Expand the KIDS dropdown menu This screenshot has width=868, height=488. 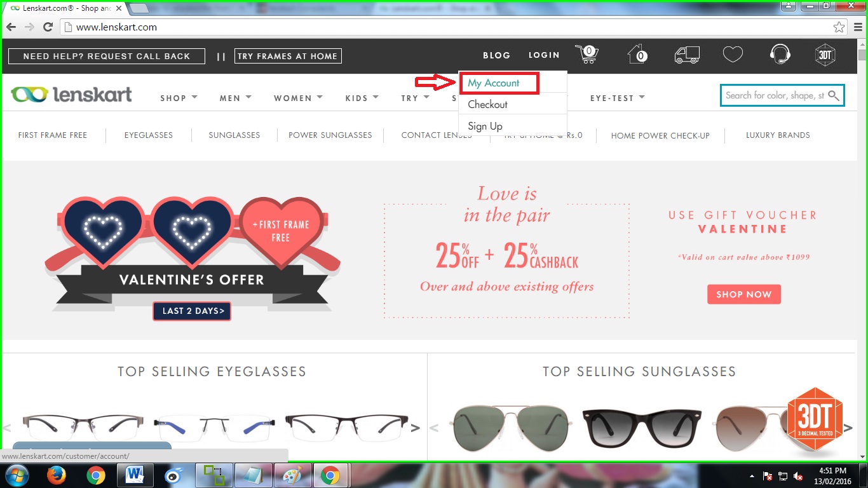click(362, 98)
